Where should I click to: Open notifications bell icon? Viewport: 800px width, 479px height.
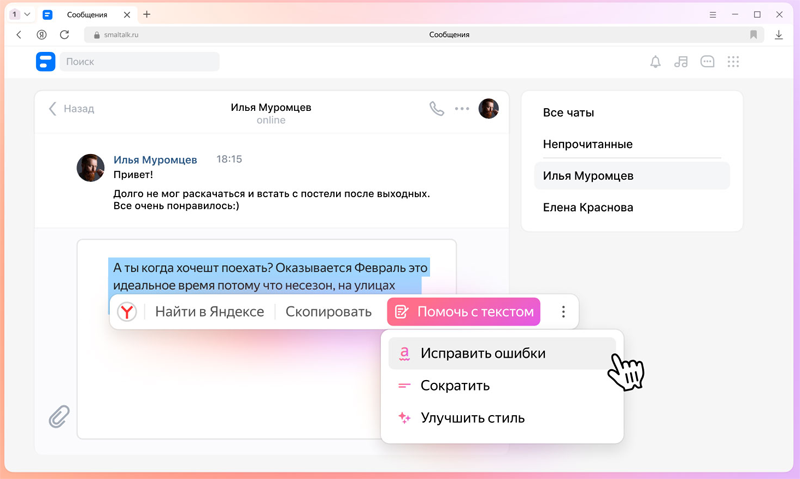[655, 62]
